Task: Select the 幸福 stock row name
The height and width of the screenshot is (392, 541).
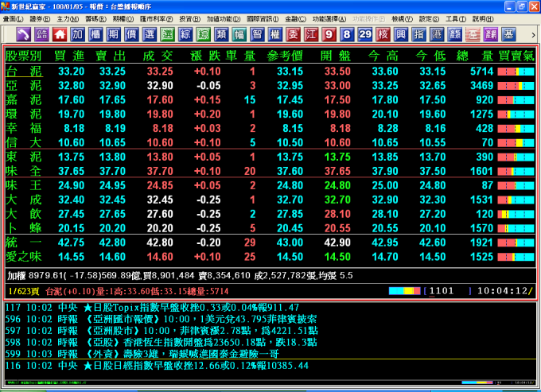Action: [23, 128]
